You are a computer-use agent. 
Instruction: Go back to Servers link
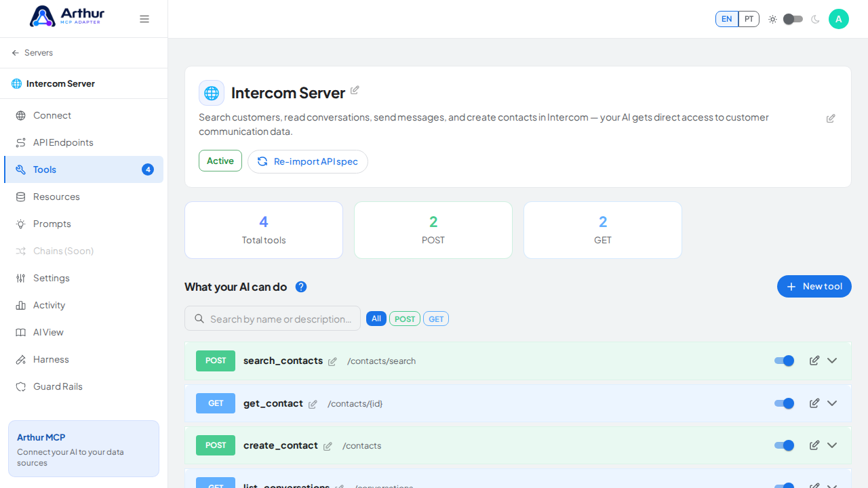coord(33,53)
